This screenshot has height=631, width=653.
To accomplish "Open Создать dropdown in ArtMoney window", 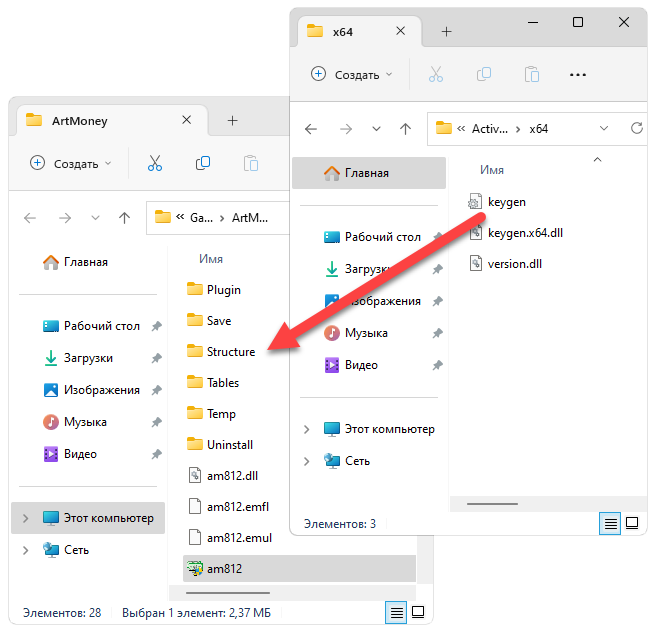I will (x=71, y=164).
